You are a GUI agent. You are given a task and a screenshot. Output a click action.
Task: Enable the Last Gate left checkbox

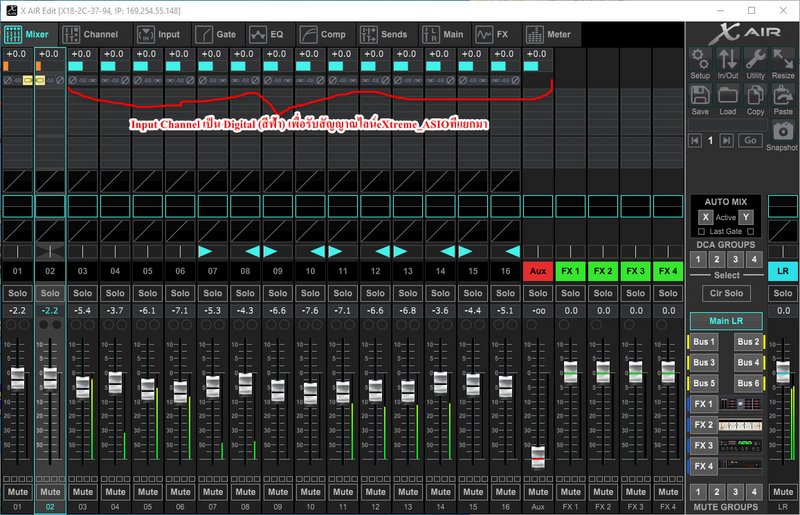click(x=702, y=231)
